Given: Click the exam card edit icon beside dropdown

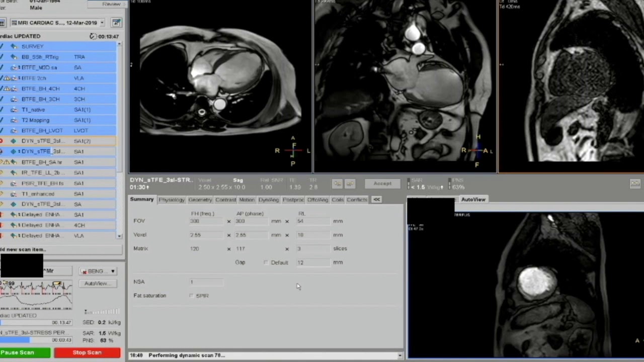Looking at the screenshot, I should 117,23.
